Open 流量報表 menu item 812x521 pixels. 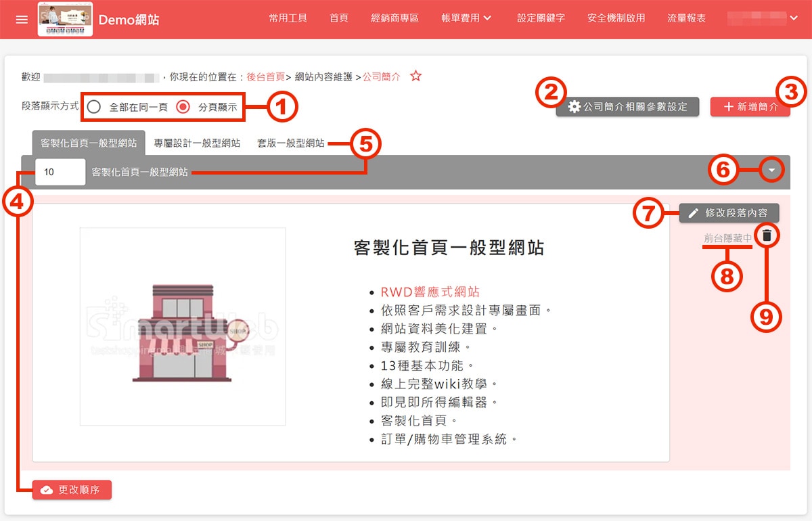[687, 19]
